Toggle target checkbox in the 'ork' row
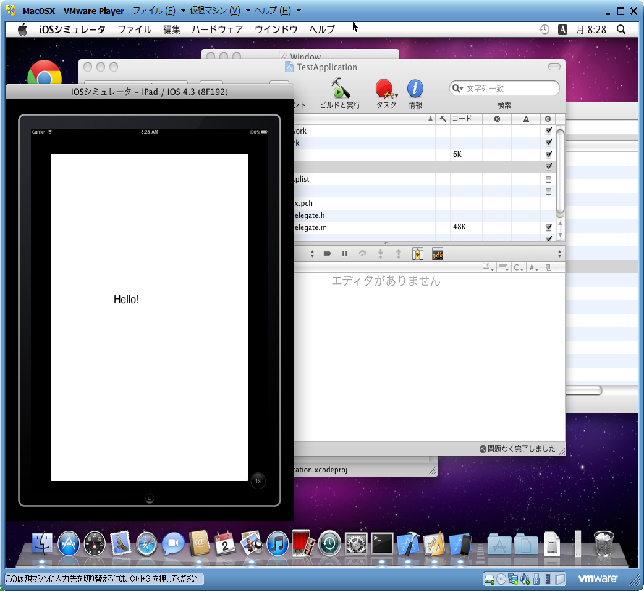This screenshot has width=644, height=591. click(548, 131)
